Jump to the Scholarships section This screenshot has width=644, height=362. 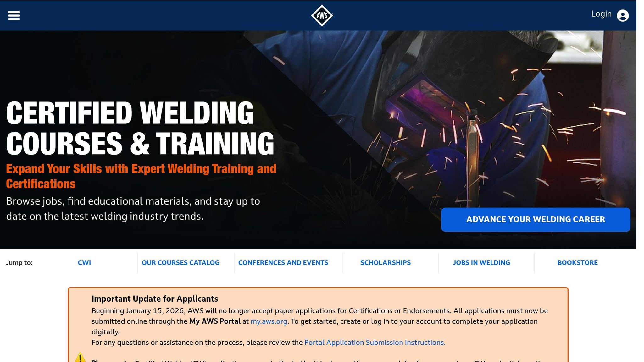click(385, 263)
